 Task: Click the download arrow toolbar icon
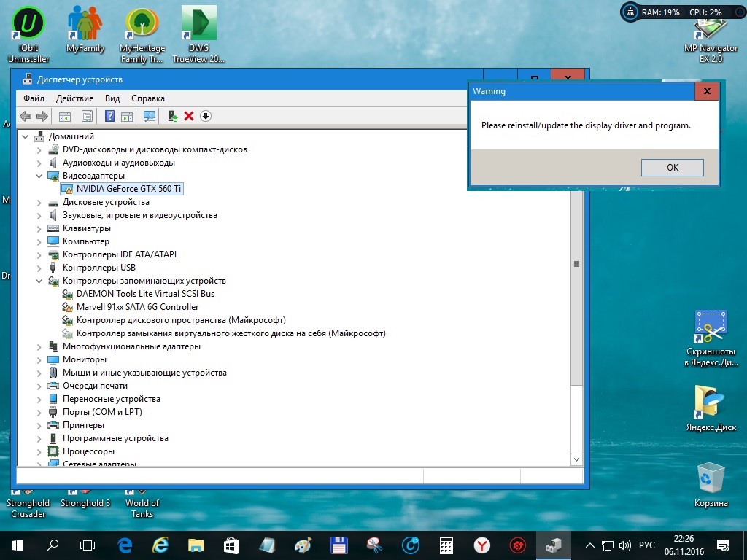[206, 116]
